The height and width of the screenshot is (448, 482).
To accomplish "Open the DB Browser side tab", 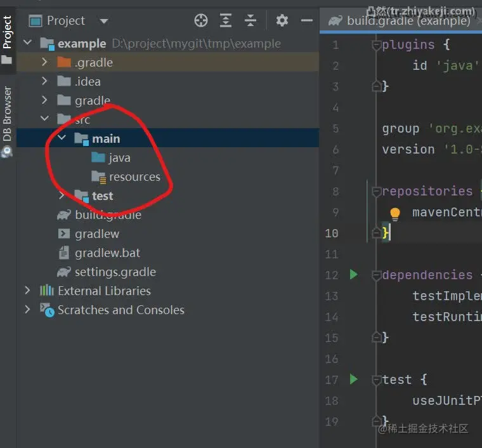I will pyautogui.click(x=8, y=122).
